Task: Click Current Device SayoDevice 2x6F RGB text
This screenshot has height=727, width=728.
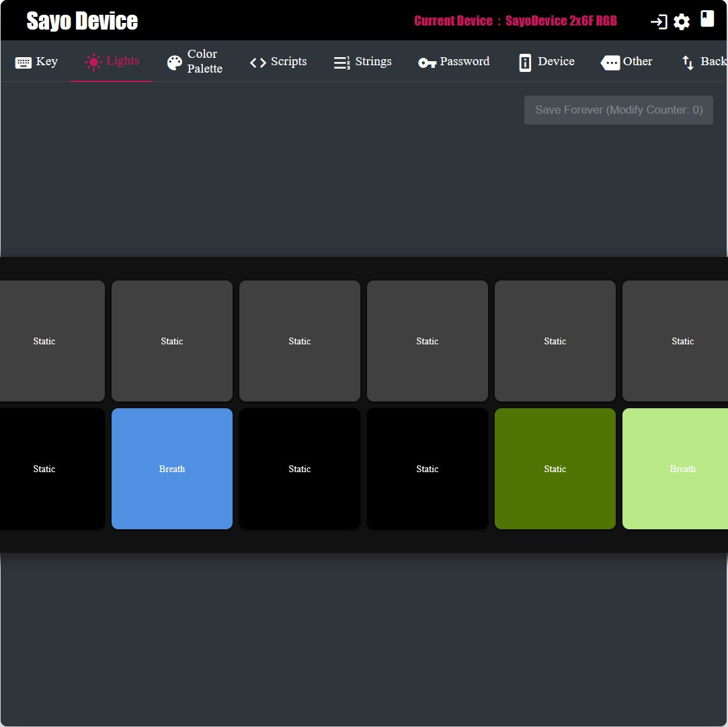Action: [516, 21]
